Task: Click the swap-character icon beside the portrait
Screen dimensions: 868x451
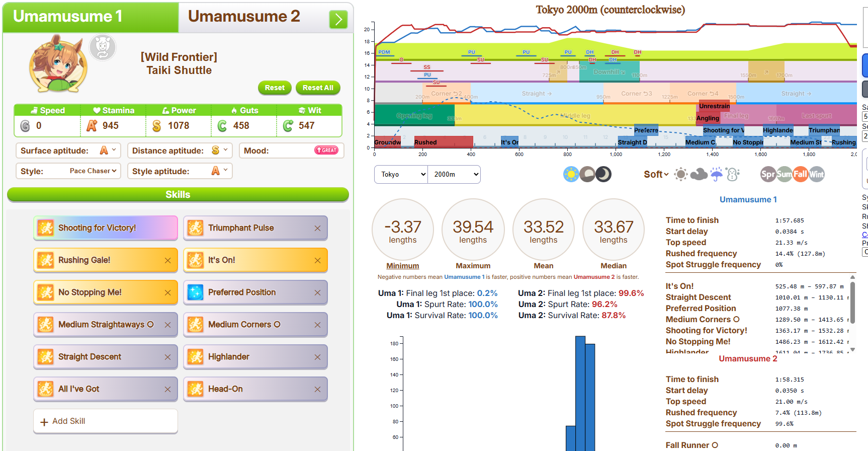Action: click(103, 48)
